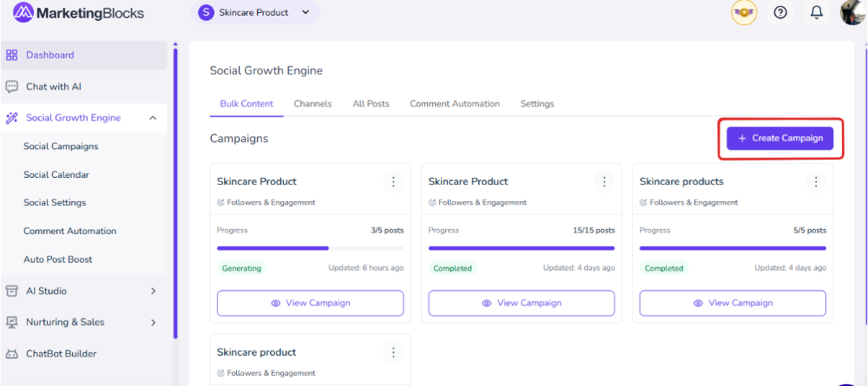868x386 pixels.
Task: Click the premium badge icon in header
Action: 744,13
